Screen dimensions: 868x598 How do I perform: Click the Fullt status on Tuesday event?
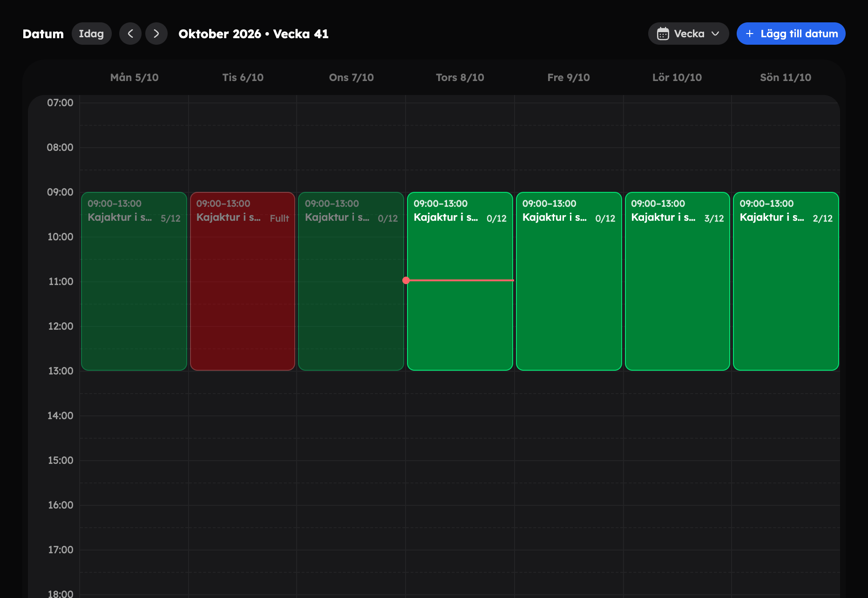coord(279,218)
